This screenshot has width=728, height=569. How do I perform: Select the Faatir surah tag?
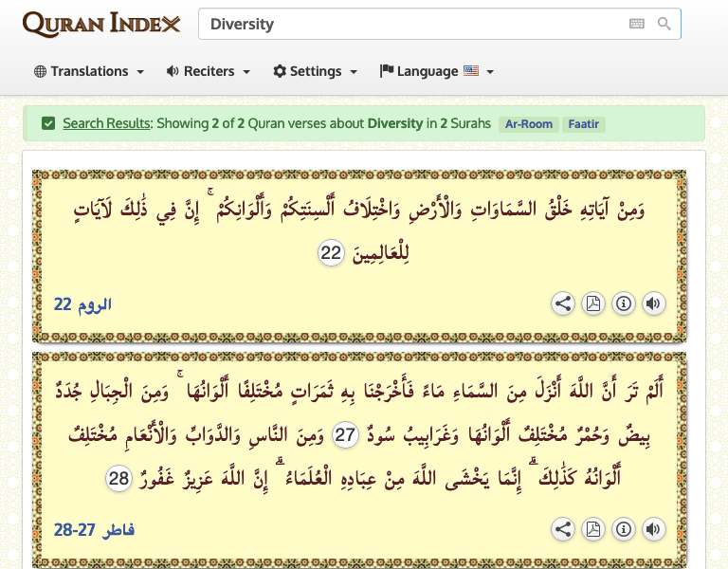583,124
